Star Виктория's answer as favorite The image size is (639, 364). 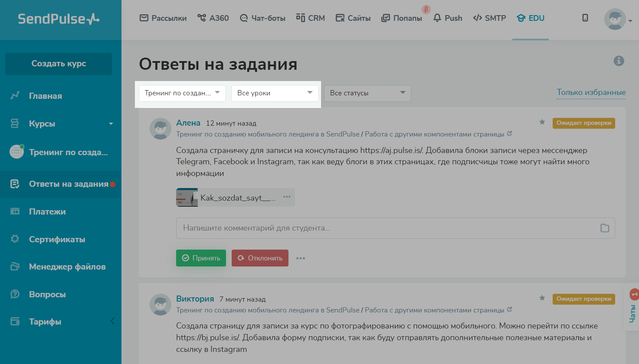[542, 298]
